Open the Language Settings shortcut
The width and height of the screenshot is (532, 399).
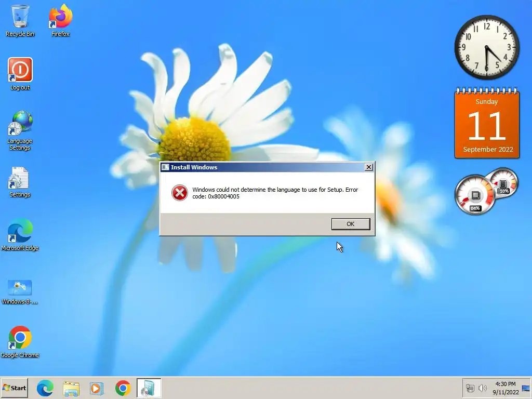20,130
